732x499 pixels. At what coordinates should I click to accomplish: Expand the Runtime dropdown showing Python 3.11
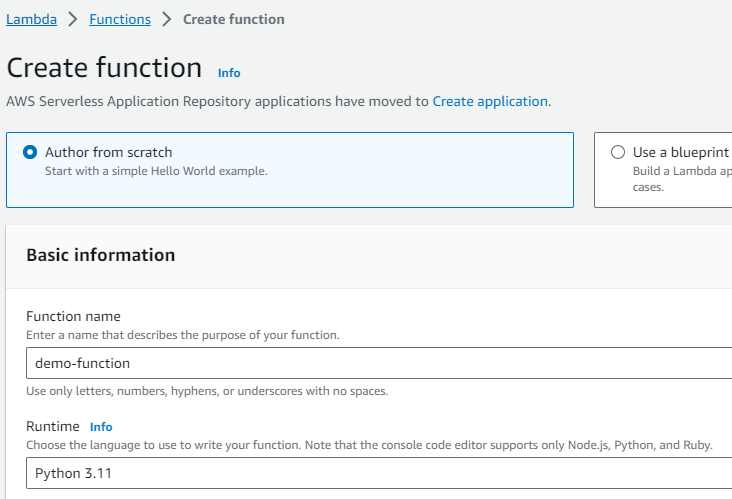click(380, 473)
